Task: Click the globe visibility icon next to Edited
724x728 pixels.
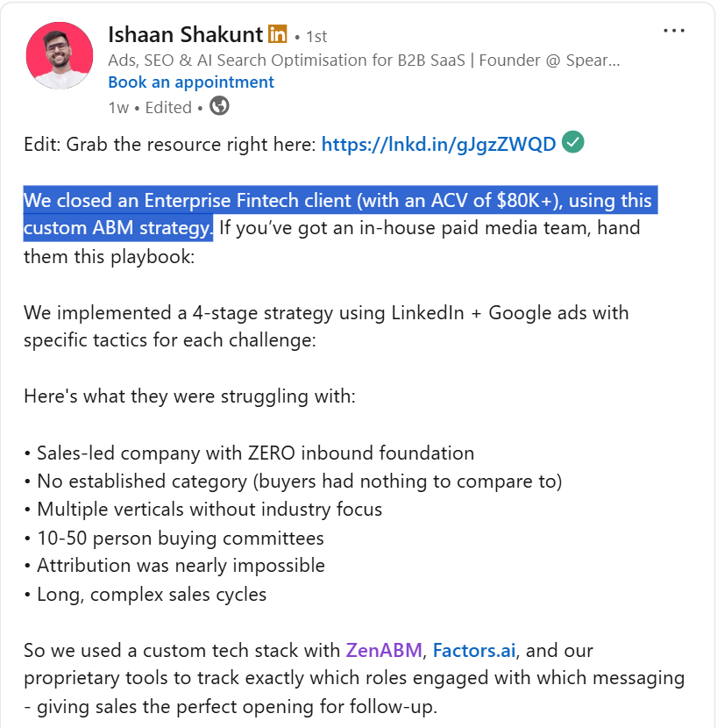Action: (x=217, y=106)
